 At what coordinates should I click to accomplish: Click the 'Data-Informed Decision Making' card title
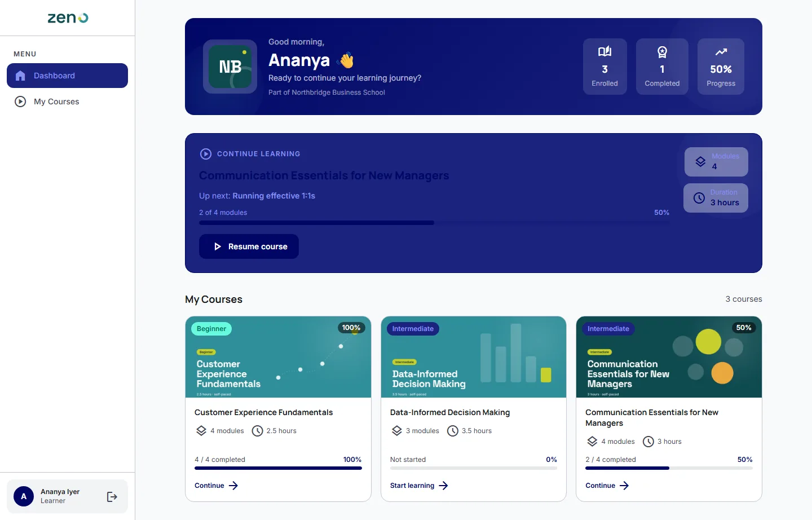point(450,412)
